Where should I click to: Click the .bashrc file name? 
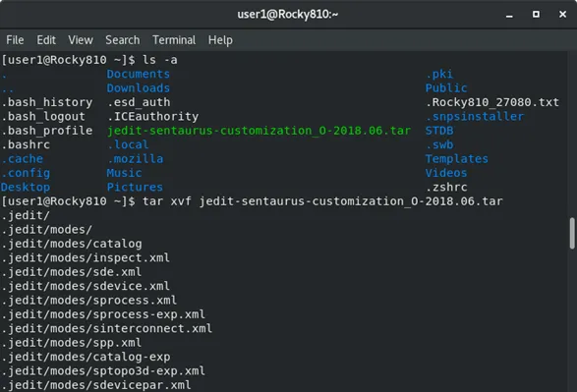pos(26,144)
